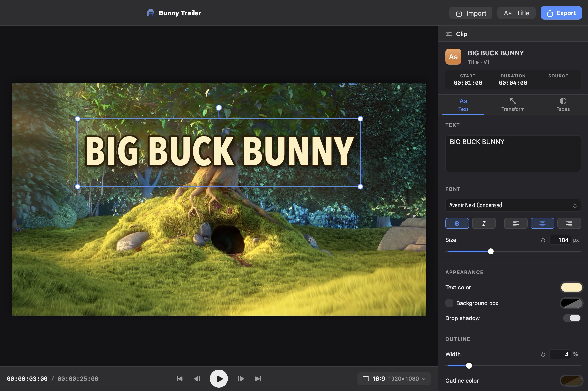Click the bottom-right resize handle of the title
588x391 pixels.
pyautogui.click(x=360, y=186)
